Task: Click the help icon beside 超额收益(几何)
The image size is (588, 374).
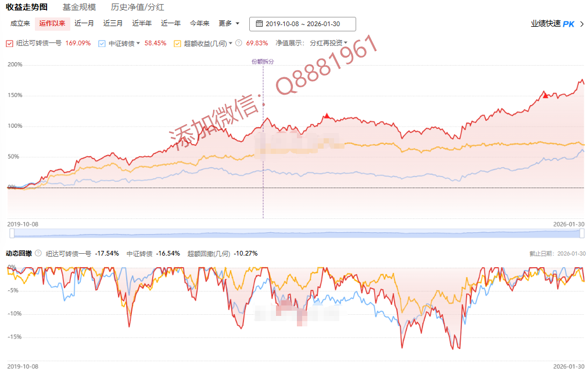Action: 238,43
